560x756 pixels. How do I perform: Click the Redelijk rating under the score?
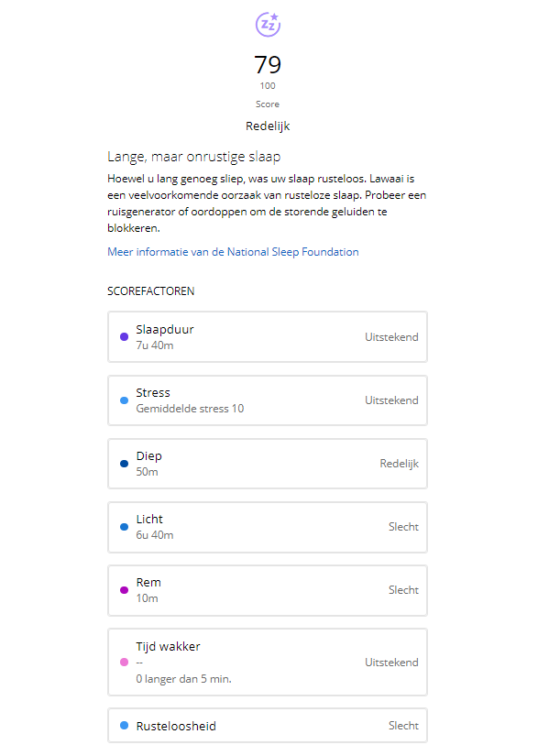coord(268,126)
